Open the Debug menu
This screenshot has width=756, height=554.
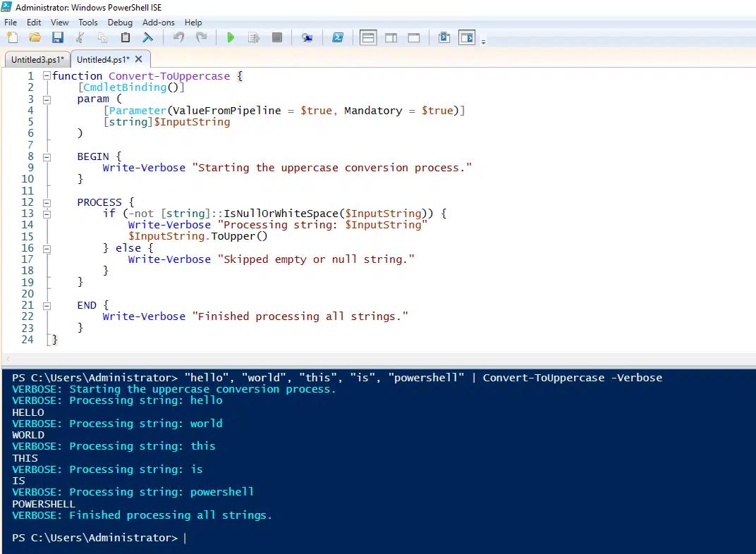[120, 22]
